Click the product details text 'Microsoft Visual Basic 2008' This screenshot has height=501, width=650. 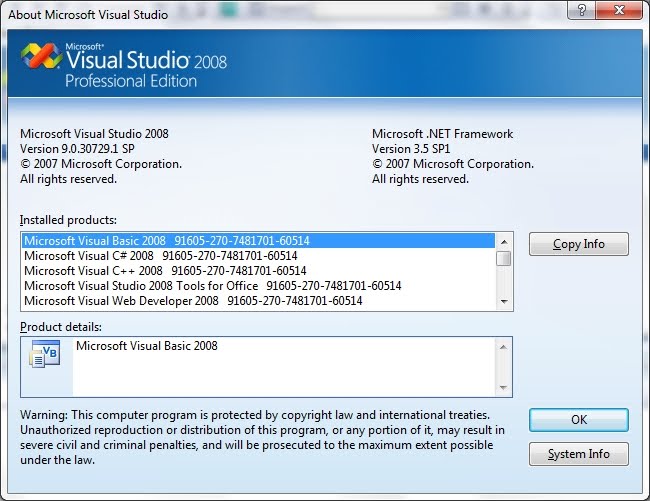coord(147,346)
